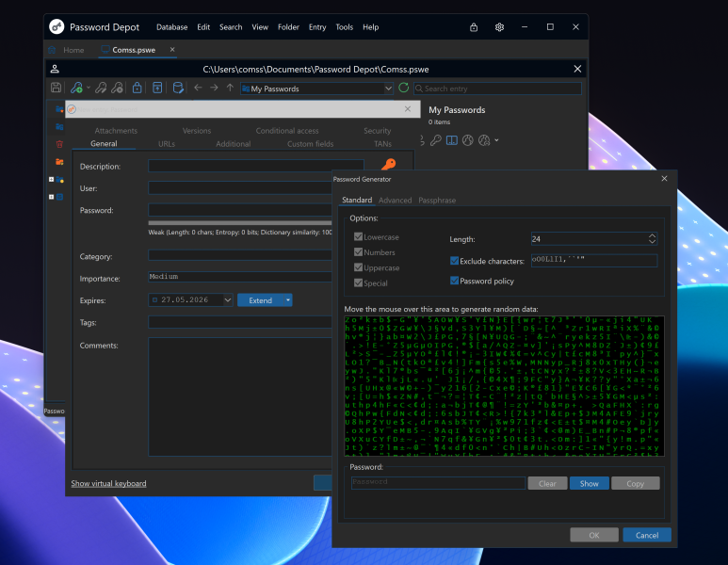Viewport: 728px width, 565px height.
Task: Click the orange key icon beside Description
Action: (389, 164)
